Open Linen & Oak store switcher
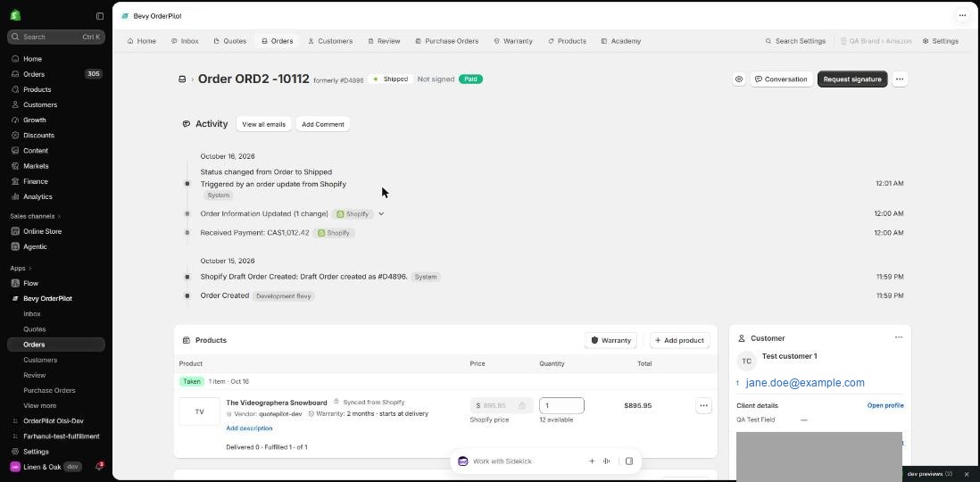Screen dimensions: 980x482 pos(46,467)
